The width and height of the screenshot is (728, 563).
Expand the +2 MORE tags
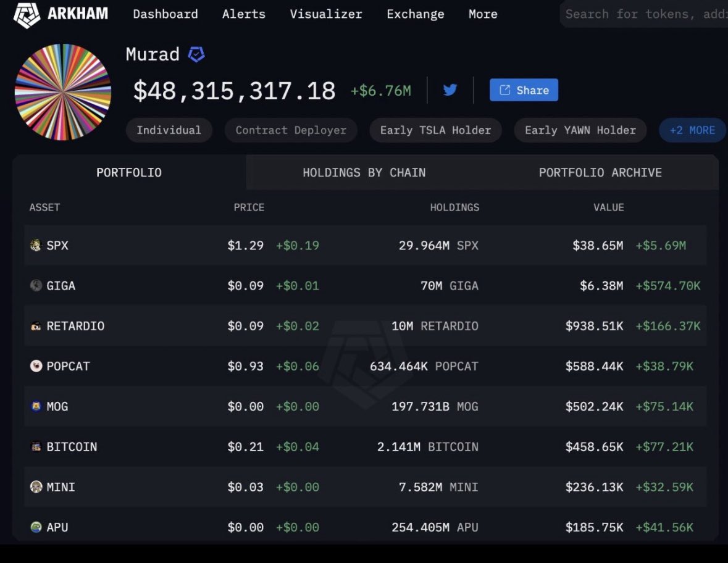pyautogui.click(x=692, y=130)
